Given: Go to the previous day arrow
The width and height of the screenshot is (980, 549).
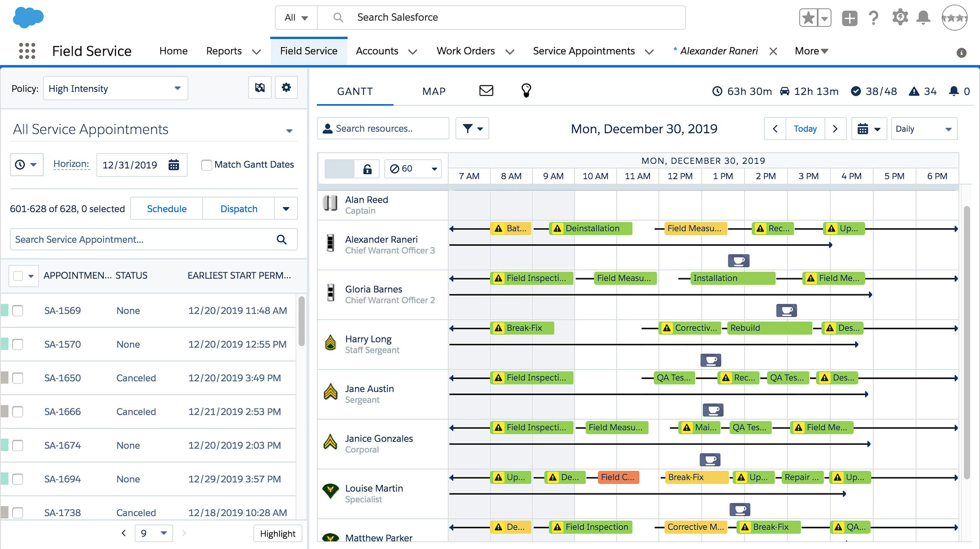Looking at the screenshot, I should click(775, 129).
